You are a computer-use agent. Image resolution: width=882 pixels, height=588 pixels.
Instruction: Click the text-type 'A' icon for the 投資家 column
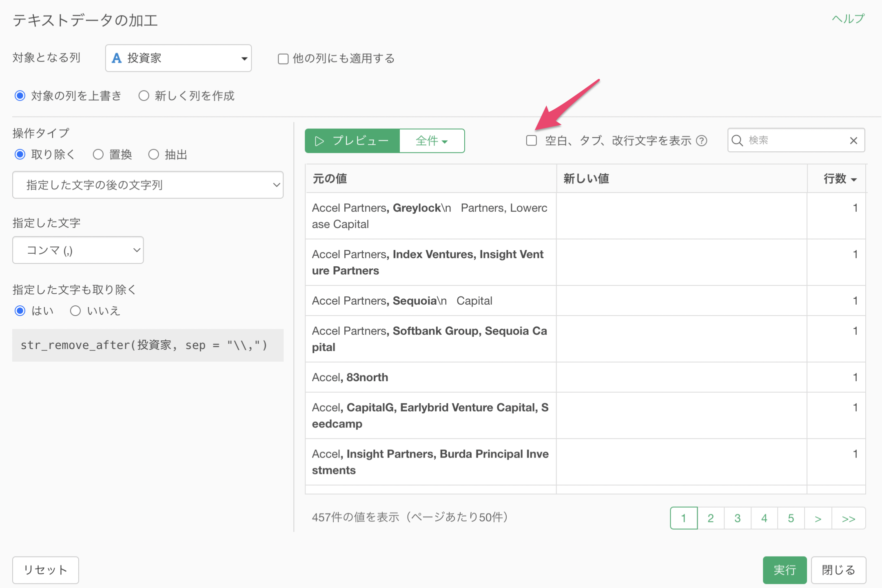pyautogui.click(x=117, y=58)
